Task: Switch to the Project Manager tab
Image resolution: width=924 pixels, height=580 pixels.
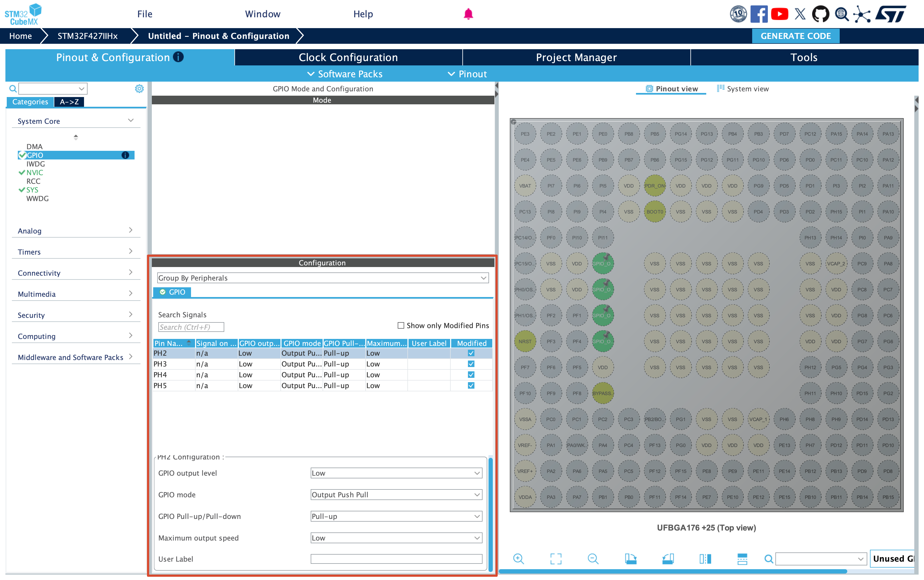Action: coord(576,57)
